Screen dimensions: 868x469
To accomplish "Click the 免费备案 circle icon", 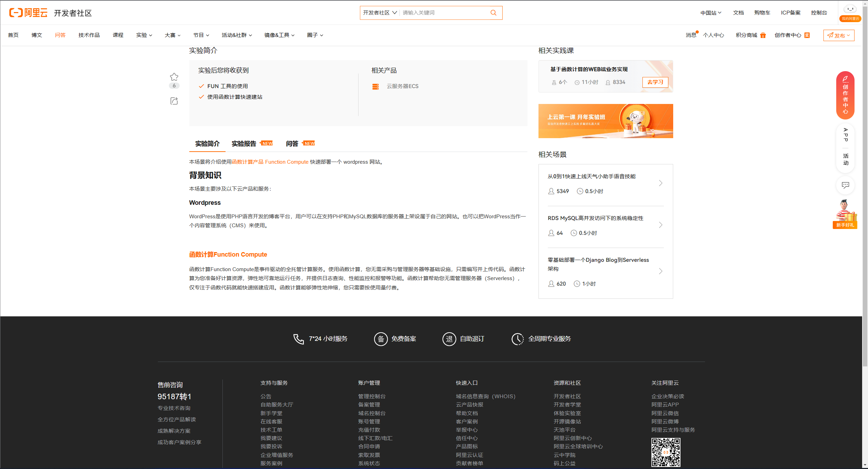I will (x=381, y=339).
